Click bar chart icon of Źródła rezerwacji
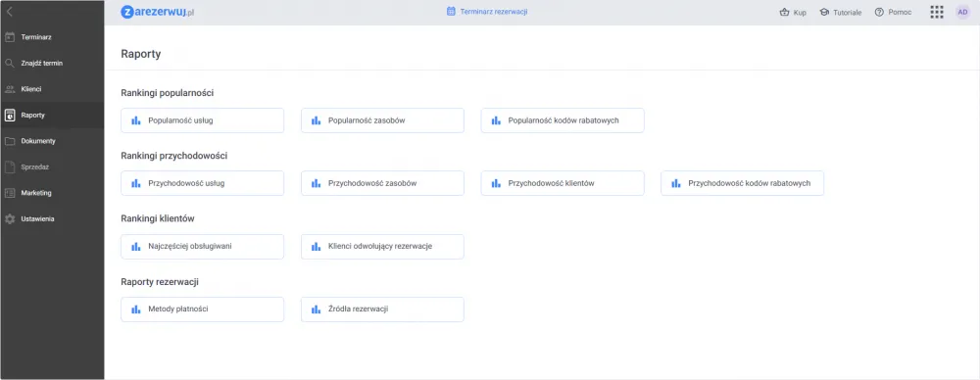Image resolution: width=980 pixels, height=380 pixels. pyautogui.click(x=316, y=309)
